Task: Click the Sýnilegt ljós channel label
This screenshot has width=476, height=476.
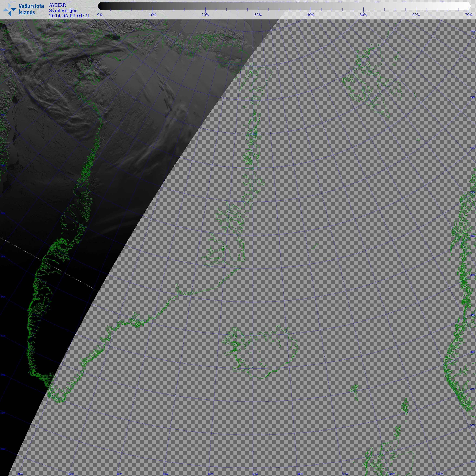Action: [x=63, y=11]
